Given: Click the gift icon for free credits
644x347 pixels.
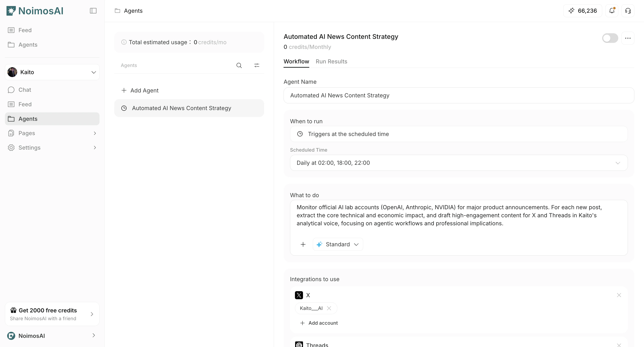Looking at the screenshot, I should [x=13, y=310].
